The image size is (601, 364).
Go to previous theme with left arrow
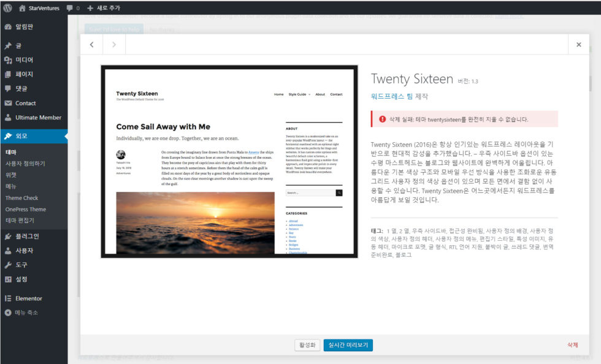pyautogui.click(x=91, y=45)
